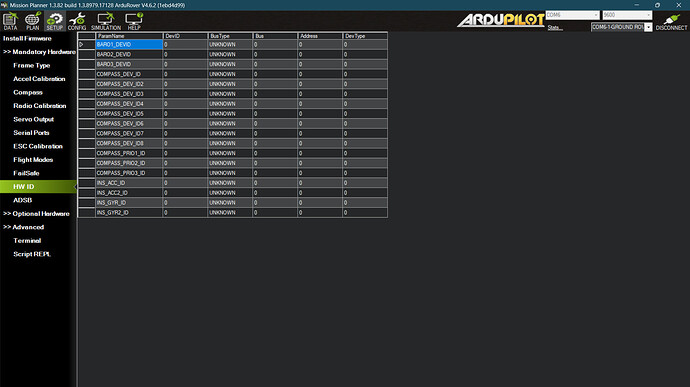
Task: Select the INS_GYR2_ID parameter cell
Action: tap(129, 213)
